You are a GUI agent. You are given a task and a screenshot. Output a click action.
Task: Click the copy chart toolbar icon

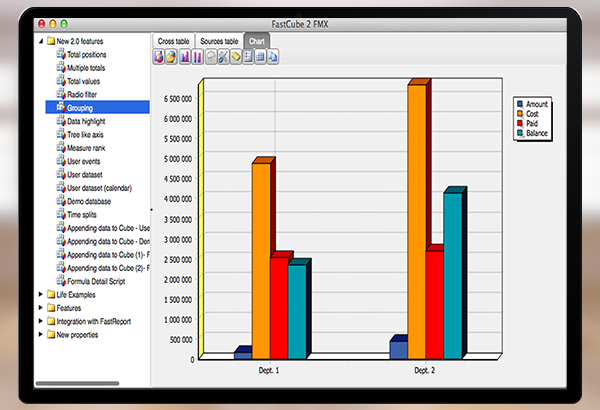point(273,57)
